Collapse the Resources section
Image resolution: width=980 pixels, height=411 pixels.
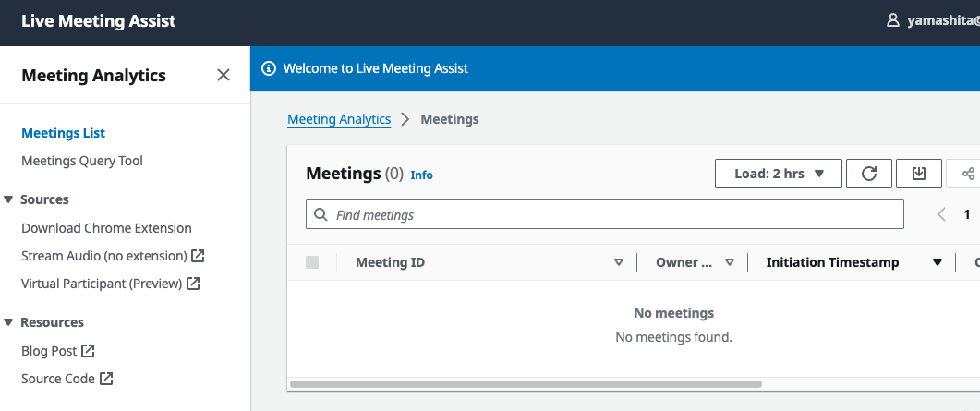point(8,322)
